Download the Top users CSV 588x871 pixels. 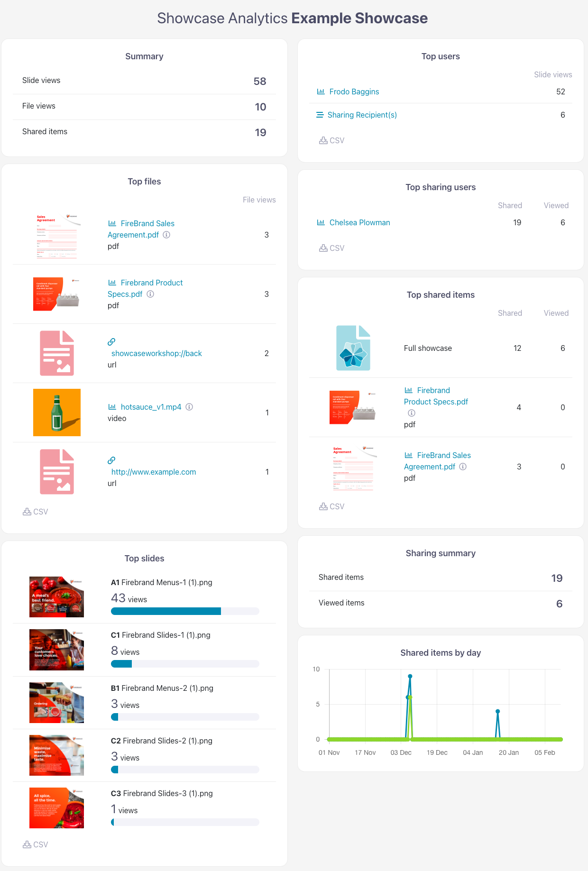[x=331, y=140]
